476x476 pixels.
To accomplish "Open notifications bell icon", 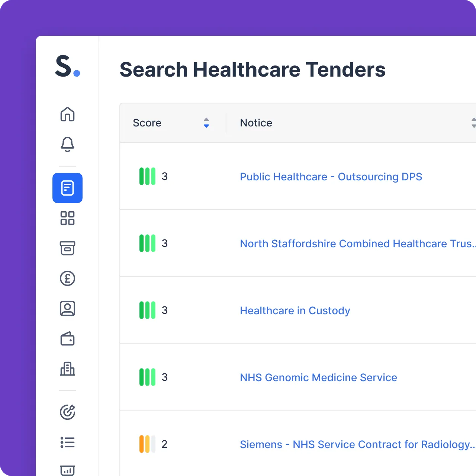I will (x=67, y=144).
